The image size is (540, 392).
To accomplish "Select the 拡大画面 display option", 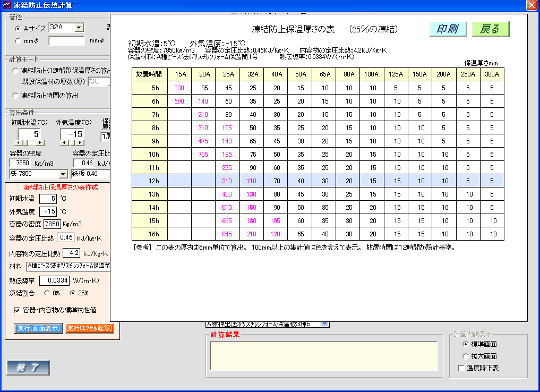I will click(466, 356).
